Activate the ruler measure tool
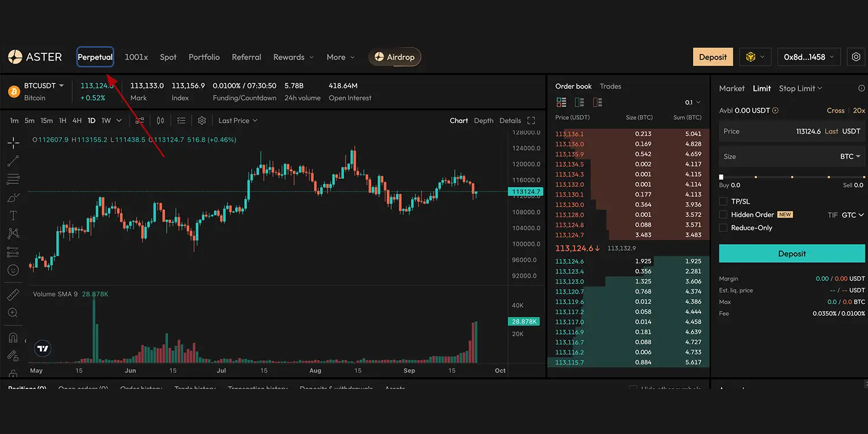The image size is (868, 434). click(x=13, y=295)
